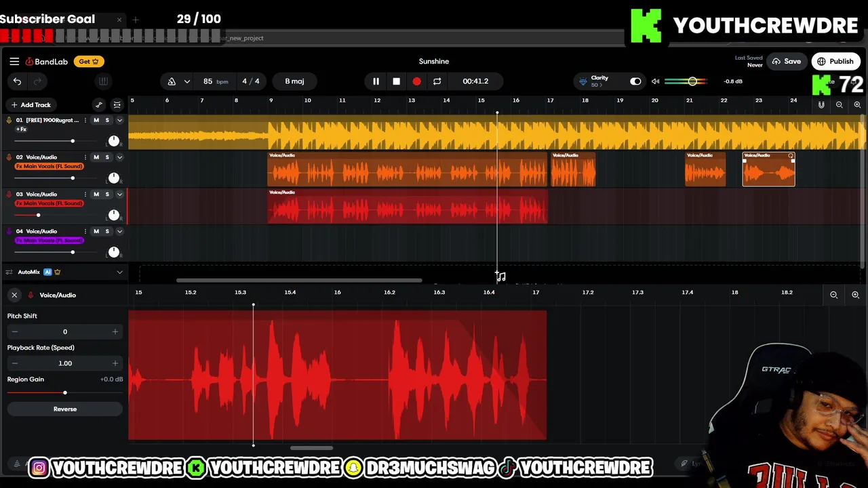Open the automation tool
Screen dimensions: 868x488
(x=99, y=105)
